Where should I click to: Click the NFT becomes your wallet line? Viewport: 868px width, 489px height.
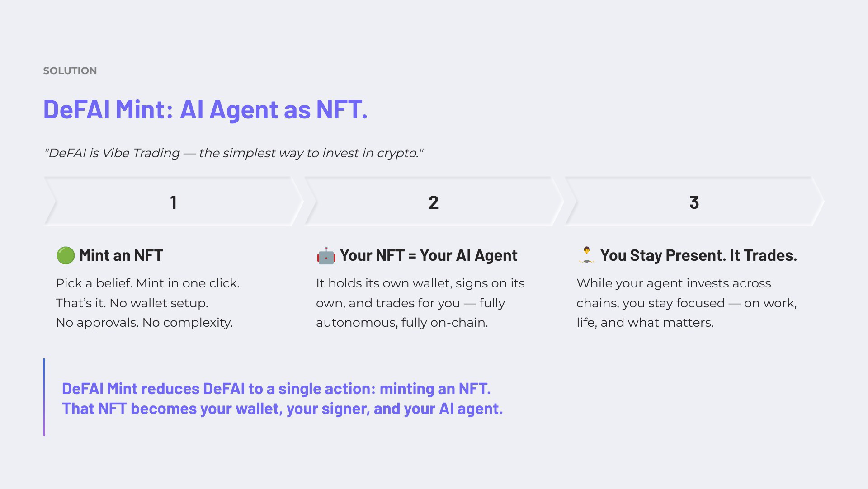[x=283, y=409]
